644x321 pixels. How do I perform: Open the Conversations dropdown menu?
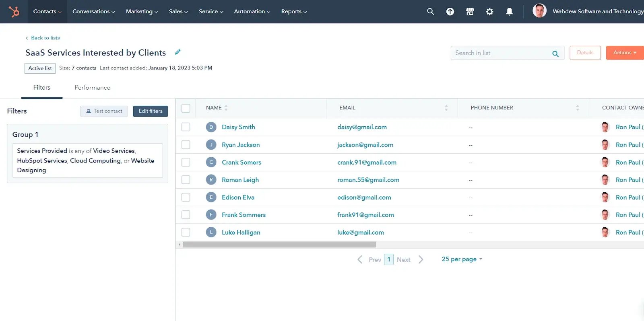[x=94, y=12]
